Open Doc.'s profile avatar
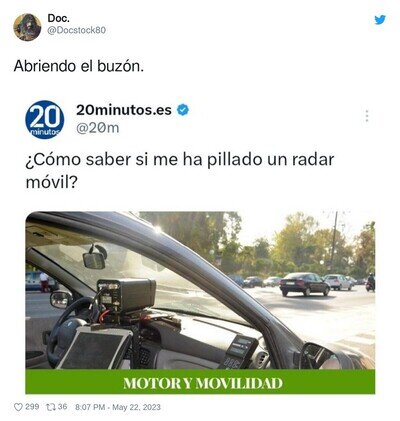This screenshot has height=421, width=400. [27, 27]
